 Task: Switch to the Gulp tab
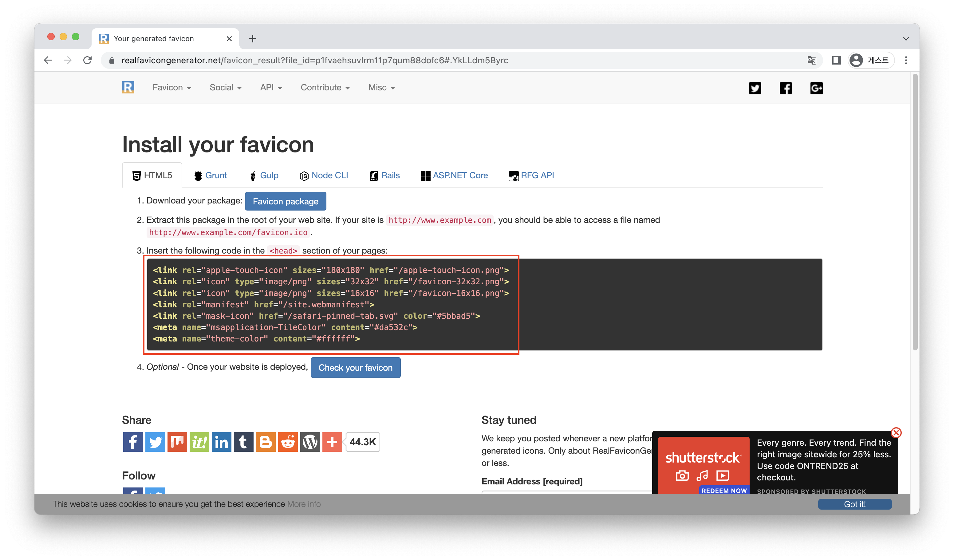tap(264, 175)
